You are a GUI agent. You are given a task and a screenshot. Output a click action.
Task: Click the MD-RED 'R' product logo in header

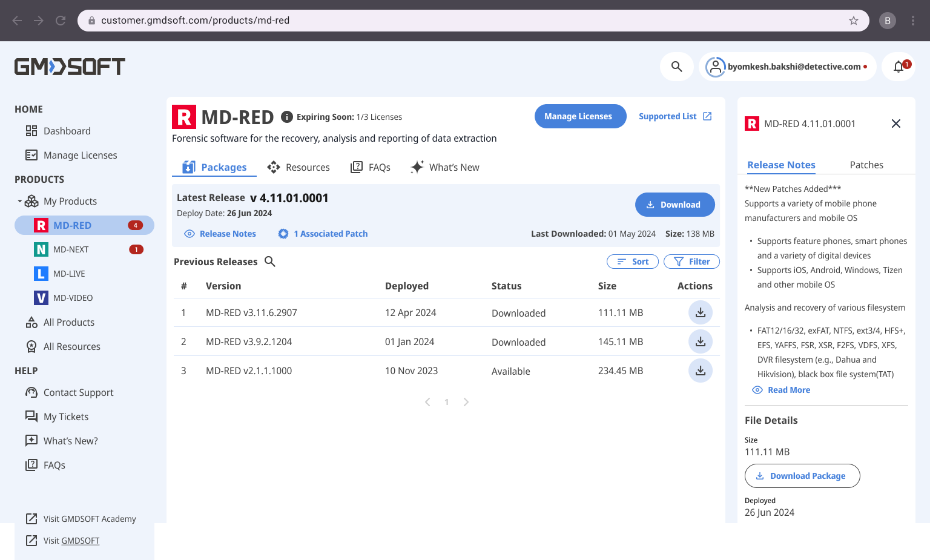[184, 117]
